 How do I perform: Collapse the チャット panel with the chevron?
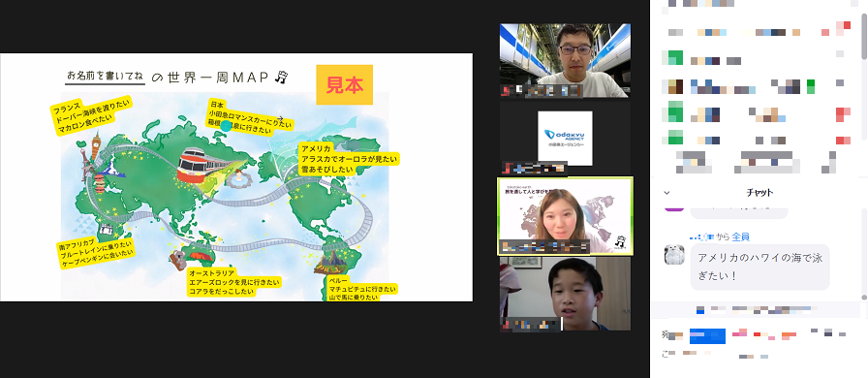coord(667,193)
